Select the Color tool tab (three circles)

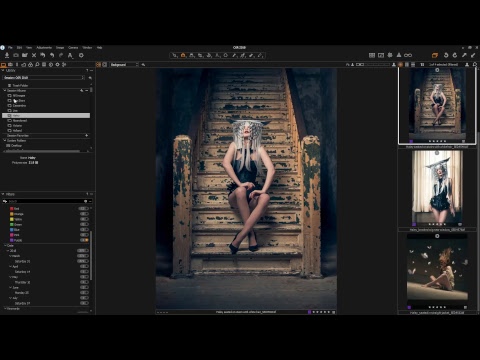point(30,65)
